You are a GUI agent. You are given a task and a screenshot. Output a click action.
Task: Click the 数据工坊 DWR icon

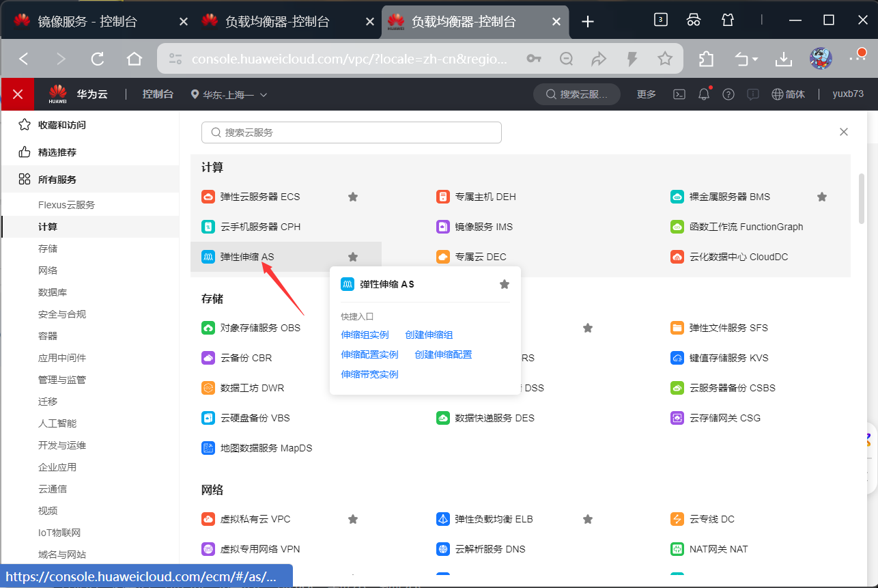pyautogui.click(x=208, y=388)
